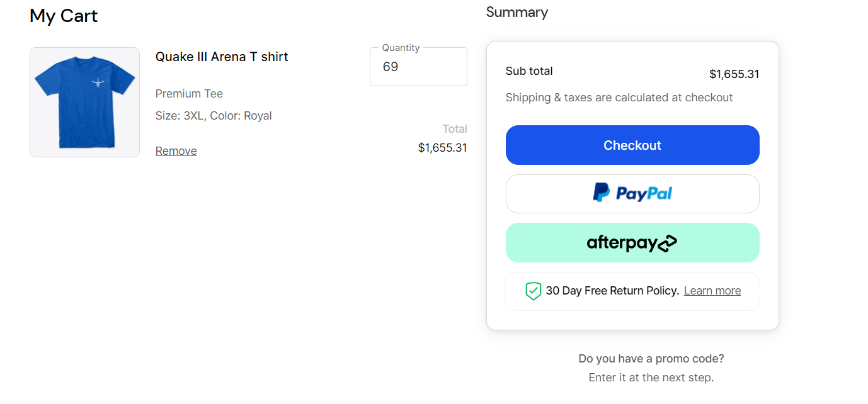Click the item Total price $1,655.31
This screenshot has width=868, height=404.
click(443, 148)
